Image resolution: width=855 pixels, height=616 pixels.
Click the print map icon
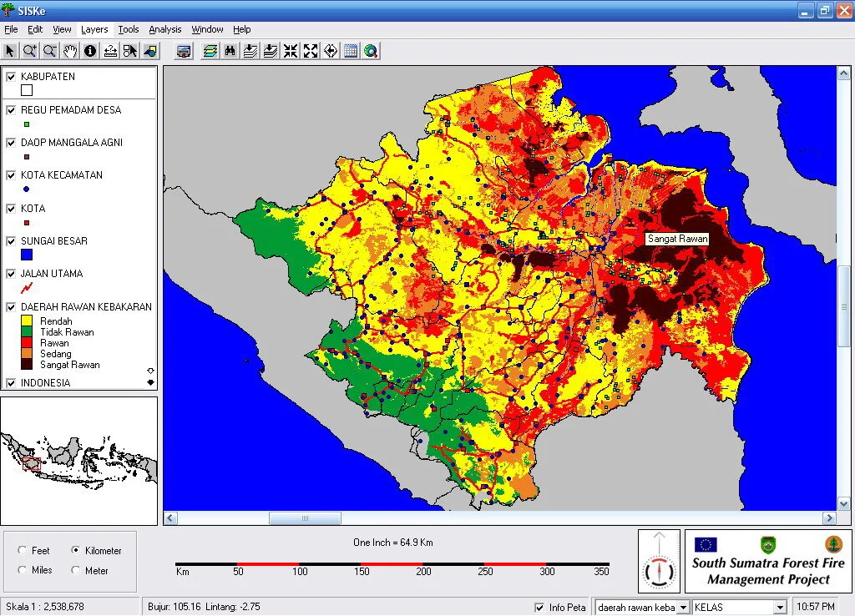tap(184, 51)
